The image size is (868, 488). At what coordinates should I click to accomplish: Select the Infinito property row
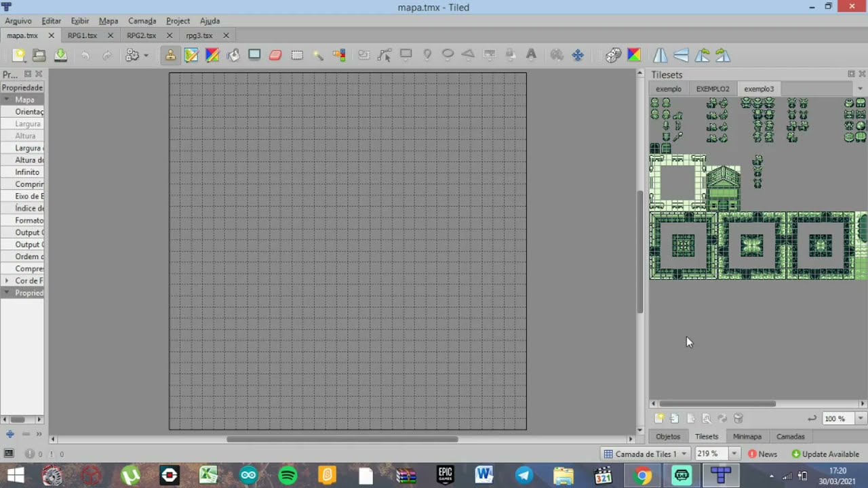22,172
